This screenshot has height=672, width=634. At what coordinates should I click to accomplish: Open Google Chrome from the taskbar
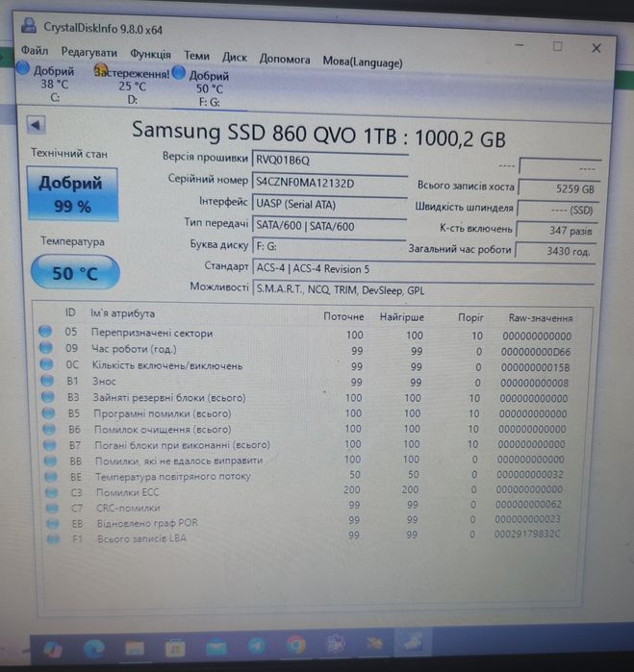(296, 645)
